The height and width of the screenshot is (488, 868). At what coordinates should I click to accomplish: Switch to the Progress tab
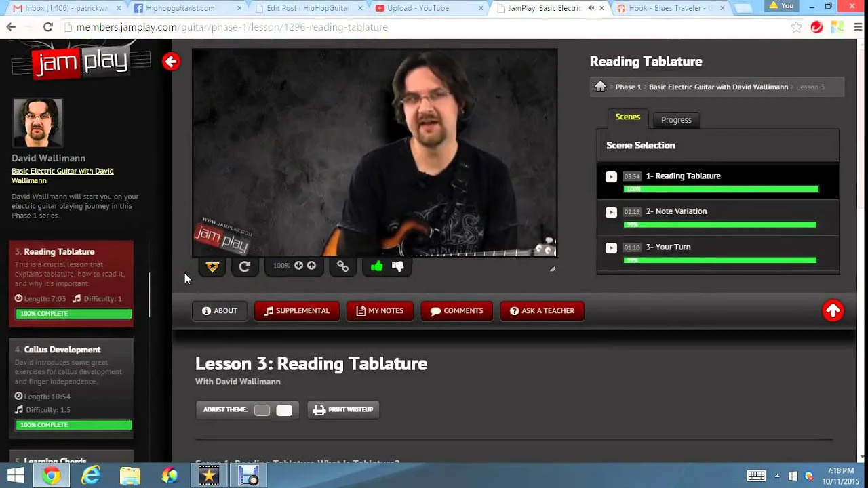tap(676, 120)
